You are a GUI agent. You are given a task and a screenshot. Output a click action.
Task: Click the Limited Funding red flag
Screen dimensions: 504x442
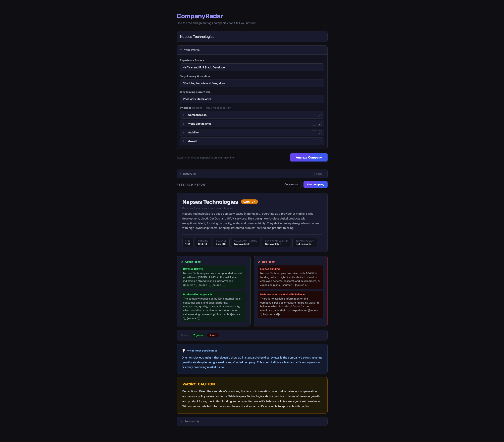(x=290, y=277)
